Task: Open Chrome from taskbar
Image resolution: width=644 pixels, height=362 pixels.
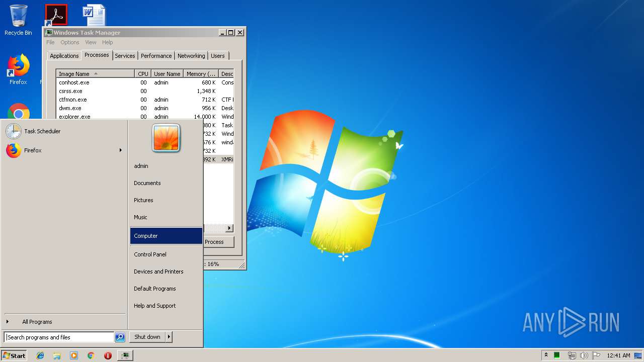Action: (91, 355)
